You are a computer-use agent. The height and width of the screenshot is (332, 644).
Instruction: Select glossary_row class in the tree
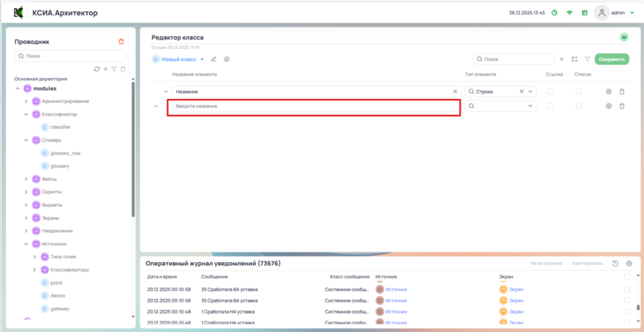pyautogui.click(x=65, y=153)
